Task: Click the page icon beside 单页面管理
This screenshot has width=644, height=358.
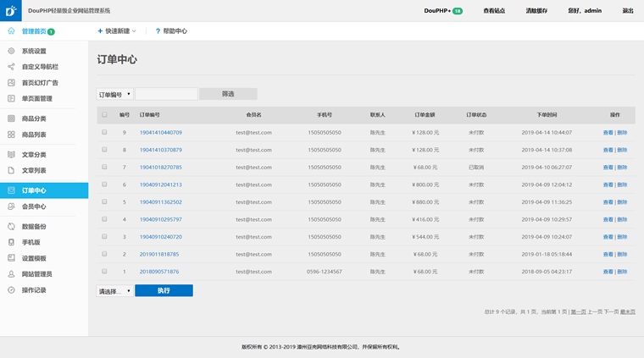Action: pyautogui.click(x=11, y=98)
